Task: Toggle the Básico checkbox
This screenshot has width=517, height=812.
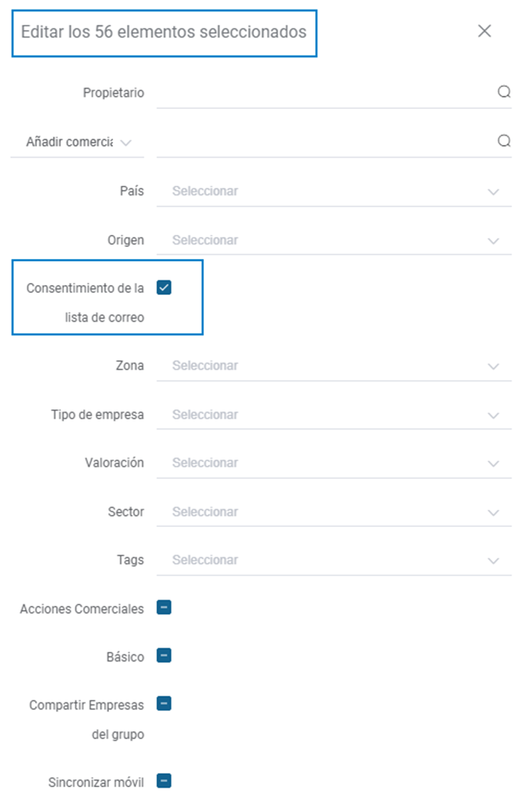Action: pos(164,655)
